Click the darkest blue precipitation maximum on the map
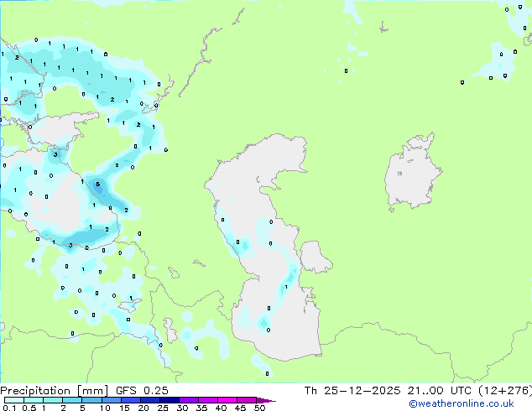The width and height of the screenshot is (532, 411). [98, 187]
